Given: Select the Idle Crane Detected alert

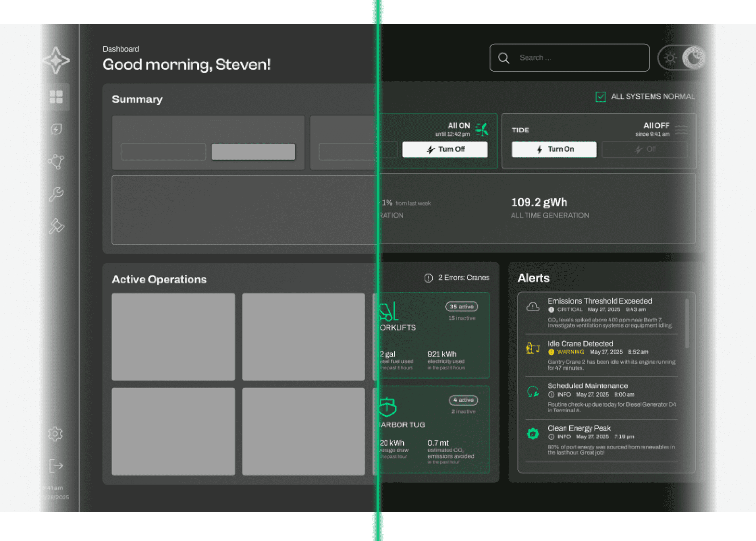Looking at the screenshot, I should tap(580, 343).
